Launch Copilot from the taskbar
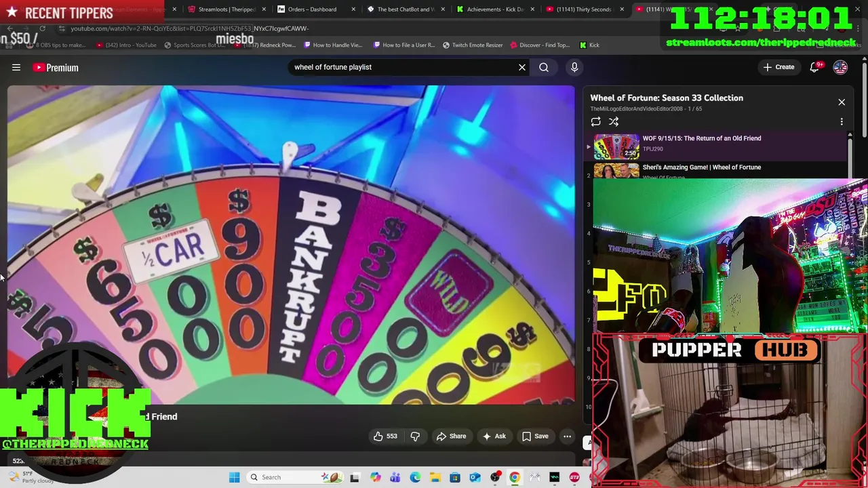Viewport: 868px width, 488px height. click(376, 477)
